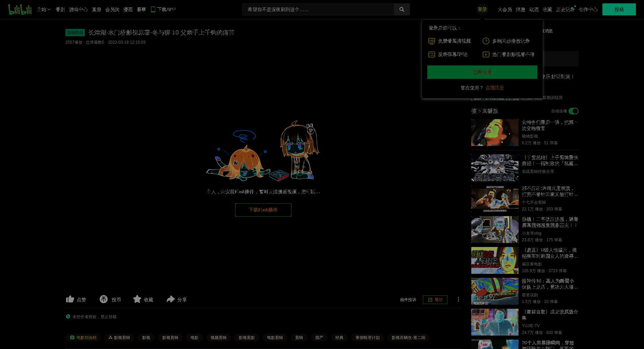644x349 pixels.
Task: Open 会员购 in navigation
Action: (x=112, y=9)
